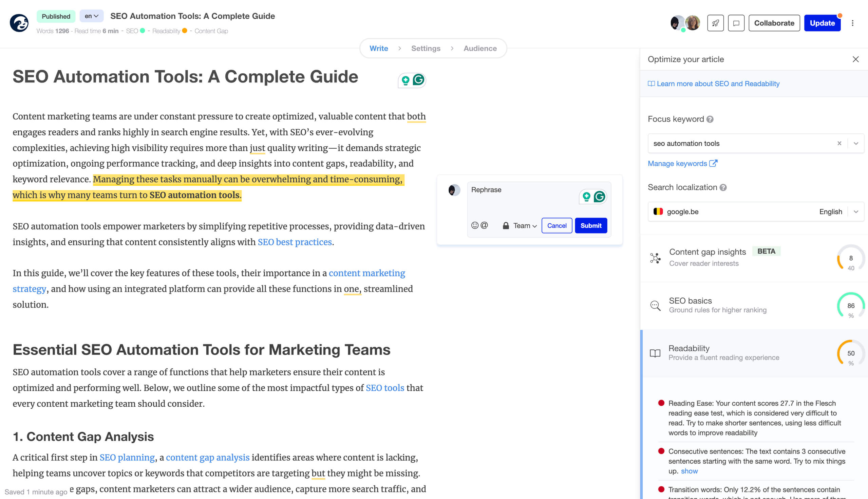Click the StoryChief logo home icon
The height and width of the screenshot is (499, 868).
19,23
